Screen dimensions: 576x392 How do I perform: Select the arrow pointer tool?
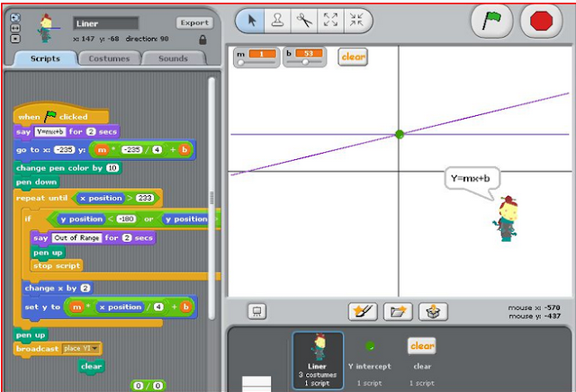pyautogui.click(x=251, y=21)
